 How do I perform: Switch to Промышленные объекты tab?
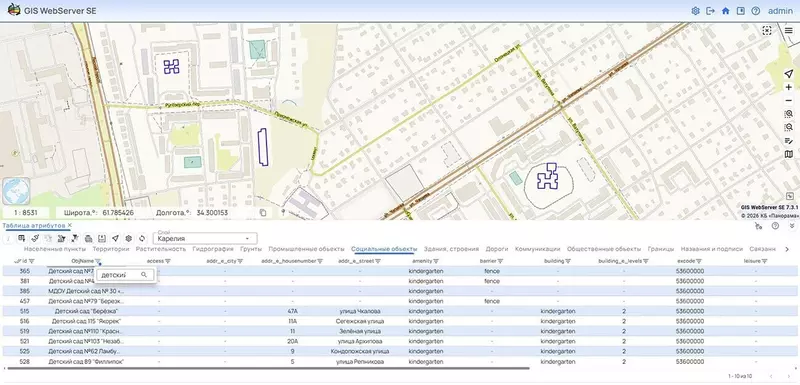(x=307, y=249)
